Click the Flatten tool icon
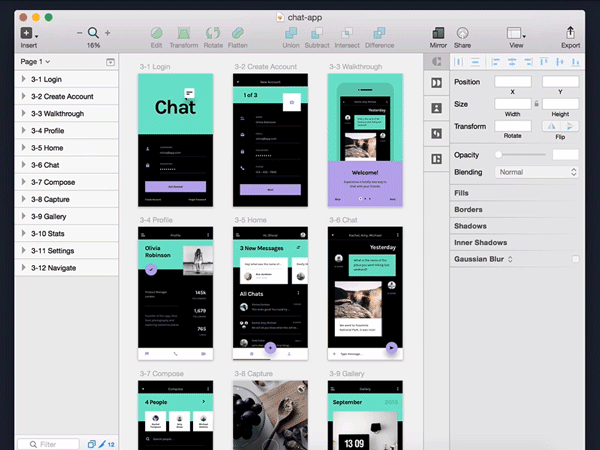Viewport: 600px width, 450px height. tap(239, 33)
